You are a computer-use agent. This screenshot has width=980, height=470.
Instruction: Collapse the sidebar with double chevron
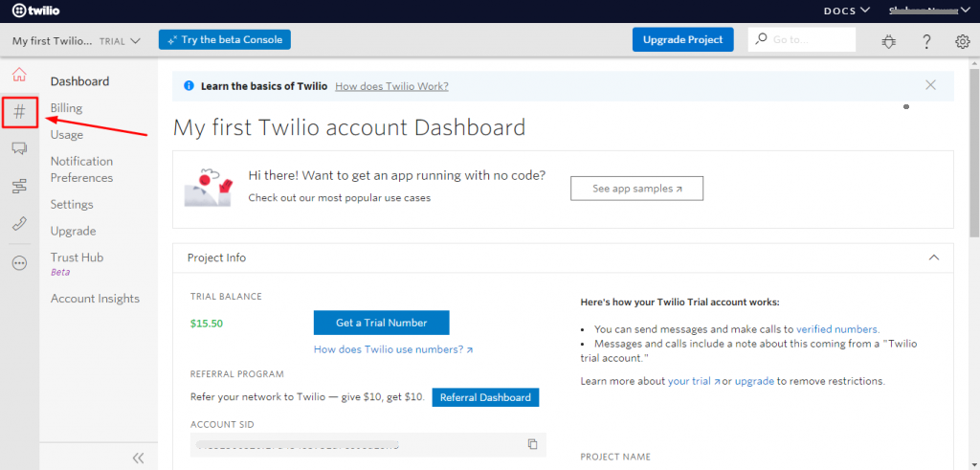click(138, 459)
